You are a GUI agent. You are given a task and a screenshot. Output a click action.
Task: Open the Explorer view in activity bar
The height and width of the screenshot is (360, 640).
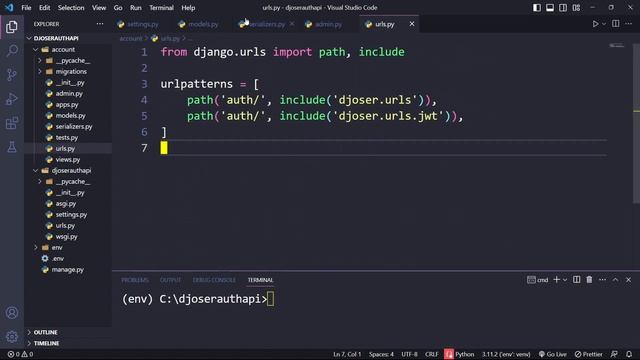pyautogui.click(x=12, y=27)
